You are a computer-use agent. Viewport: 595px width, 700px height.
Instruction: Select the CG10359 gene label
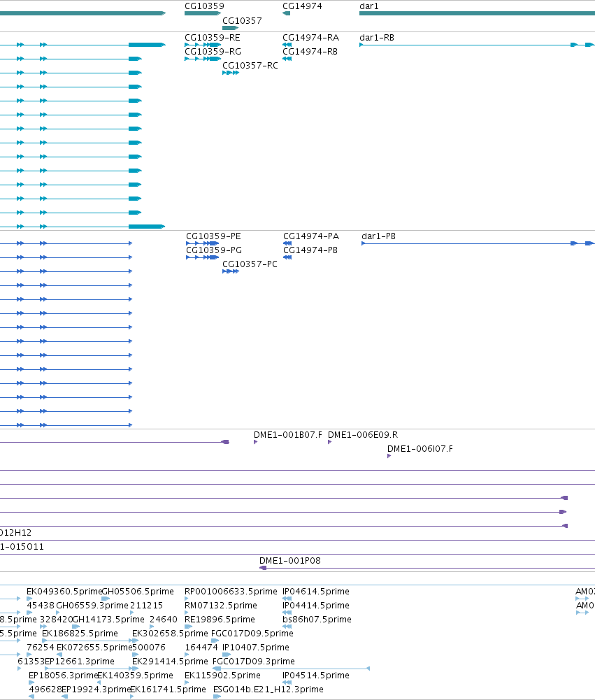click(204, 6)
